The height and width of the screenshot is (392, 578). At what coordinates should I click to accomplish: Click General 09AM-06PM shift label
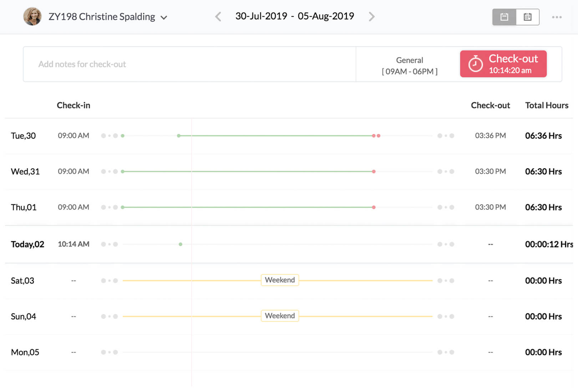pos(409,66)
